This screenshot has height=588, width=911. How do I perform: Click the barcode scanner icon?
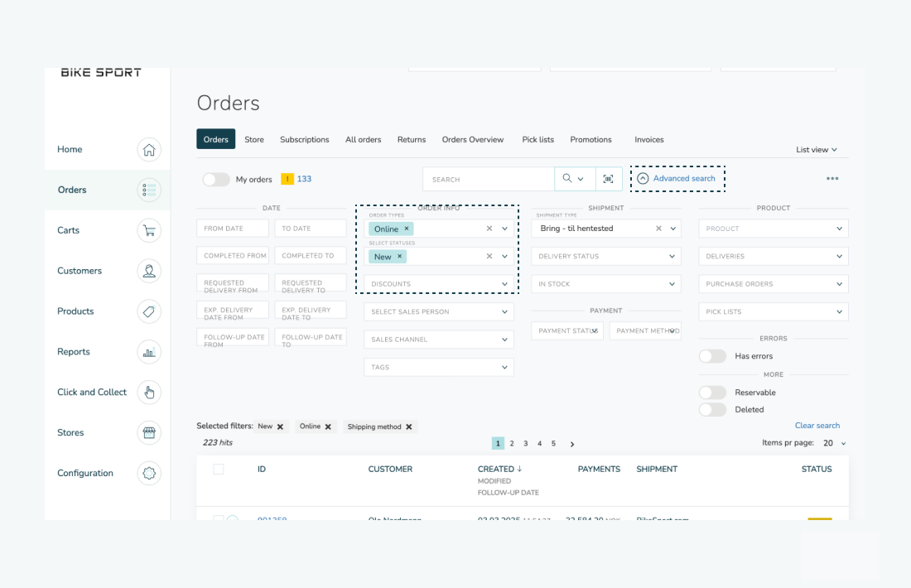(609, 179)
